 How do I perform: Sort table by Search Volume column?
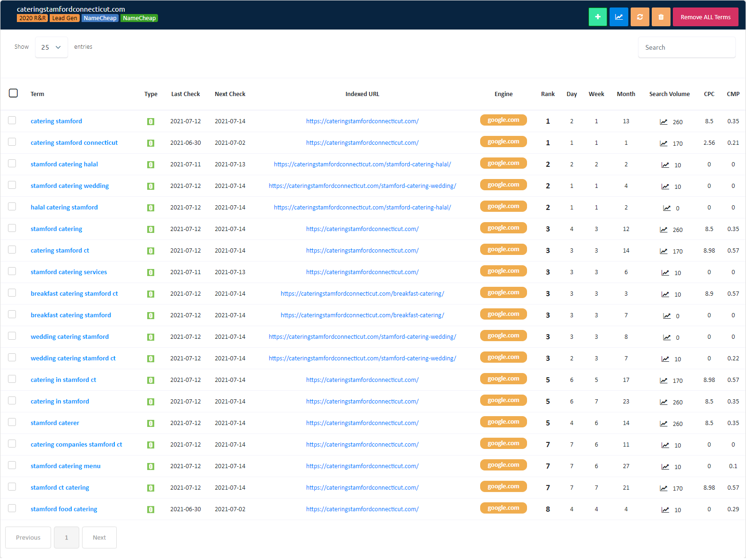(x=669, y=94)
